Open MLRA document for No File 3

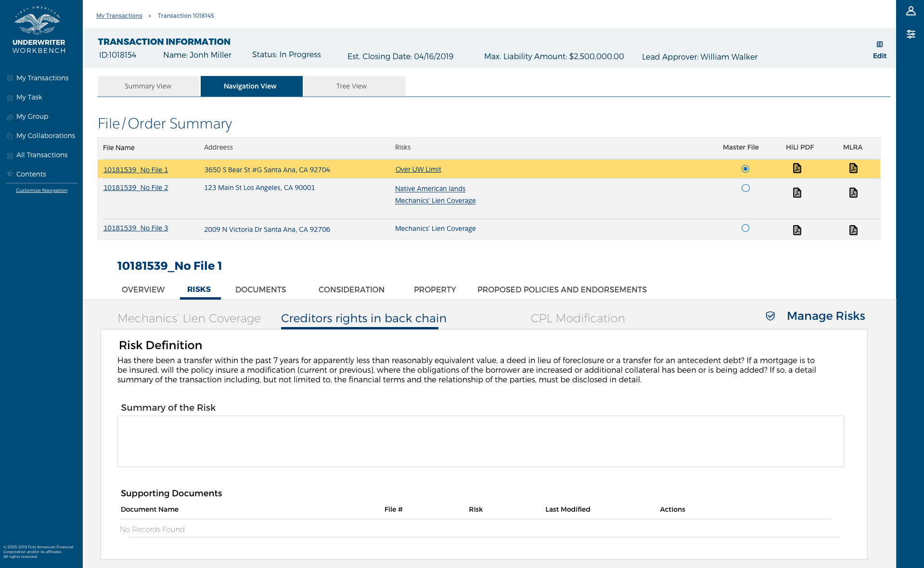[x=853, y=230]
